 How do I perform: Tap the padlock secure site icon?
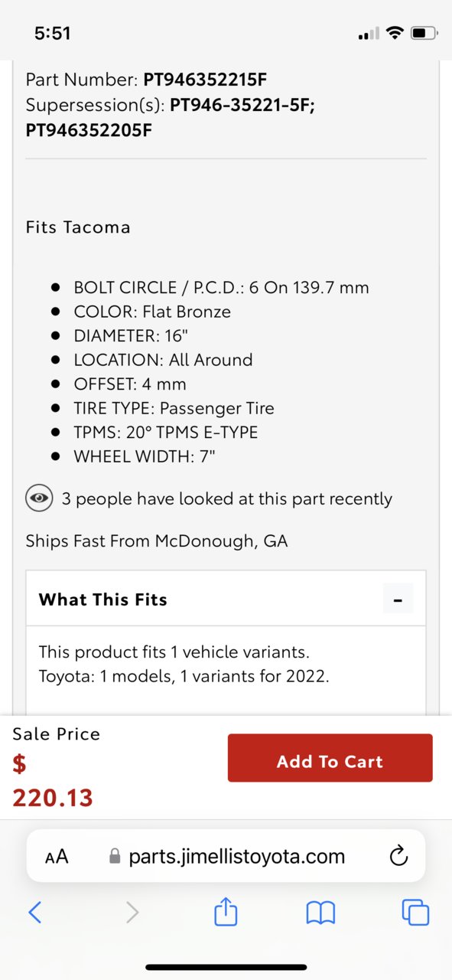[x=115, y=856]
